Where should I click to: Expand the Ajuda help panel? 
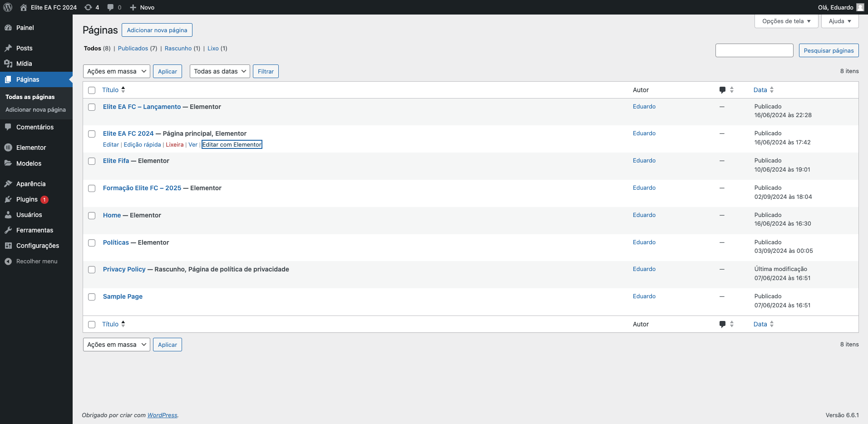click(840, 21)
